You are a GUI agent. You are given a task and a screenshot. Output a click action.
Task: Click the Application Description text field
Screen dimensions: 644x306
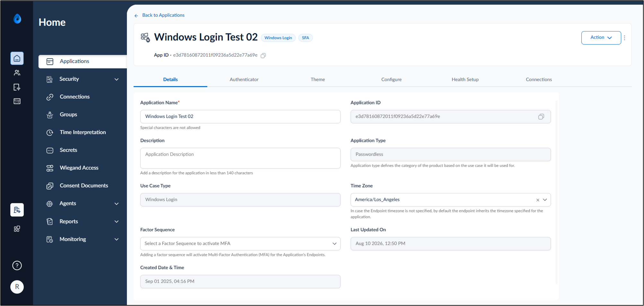click(x=240, y=158)
